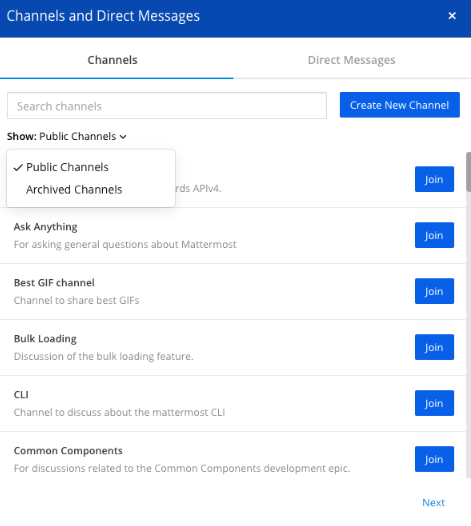Click the channel list scrollbar thumb

tap(468, 172)
